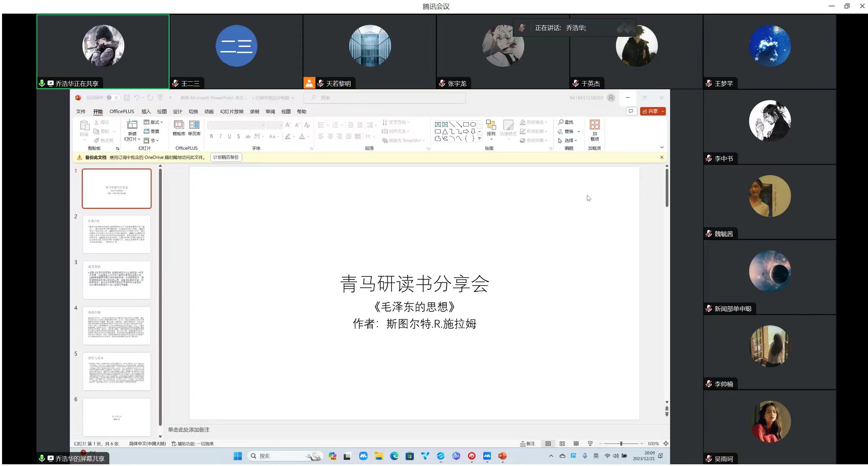The width and height of the screenshot is (868, 466).
Task: Open the 选择 select dropdown
Action: [x=567, y=140]
